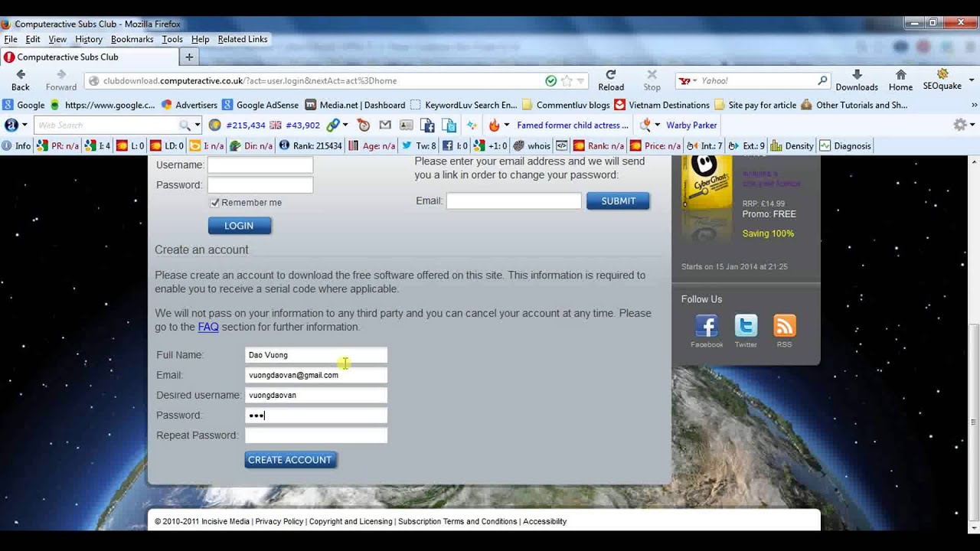Click the bookmark star in address bar
This screenshot has width=980, height=551.
[567, 80]
